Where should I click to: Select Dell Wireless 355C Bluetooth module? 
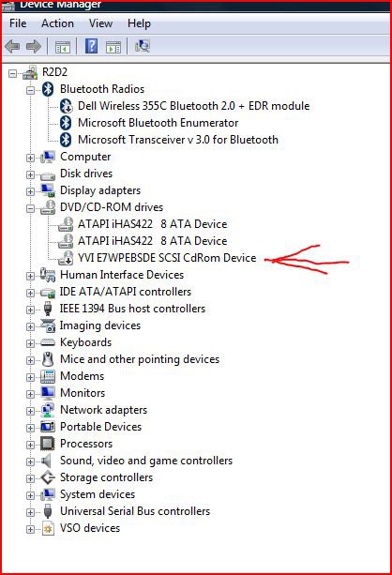(x=193, y=106)
